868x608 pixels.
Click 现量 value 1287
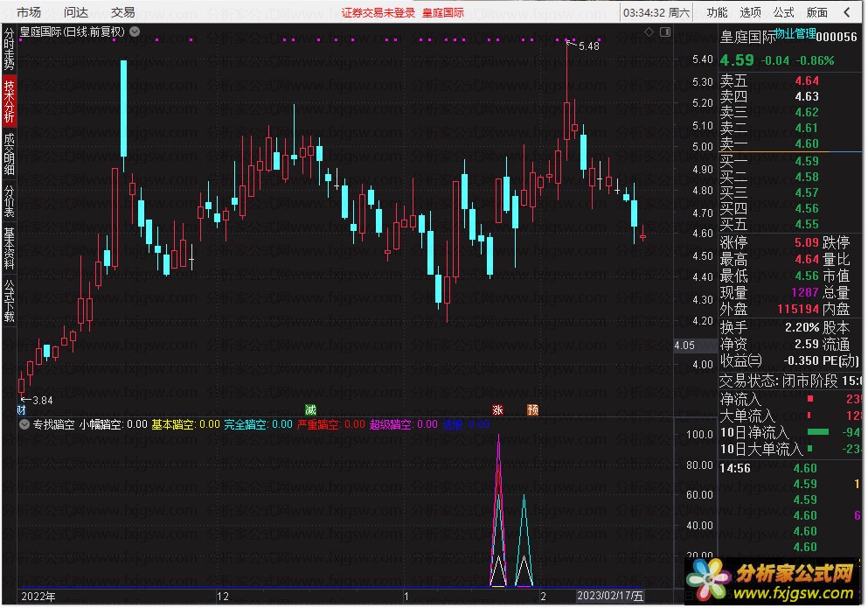tap(804, 293)
